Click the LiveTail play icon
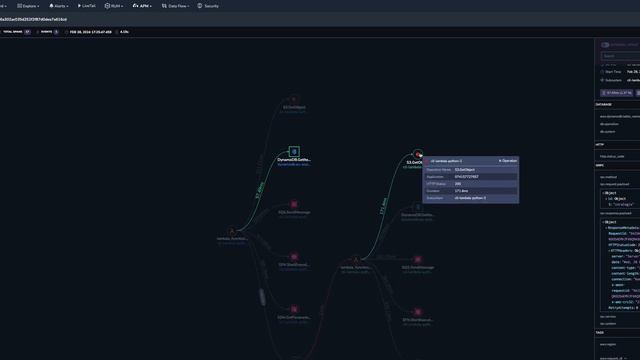 point(79,6)
